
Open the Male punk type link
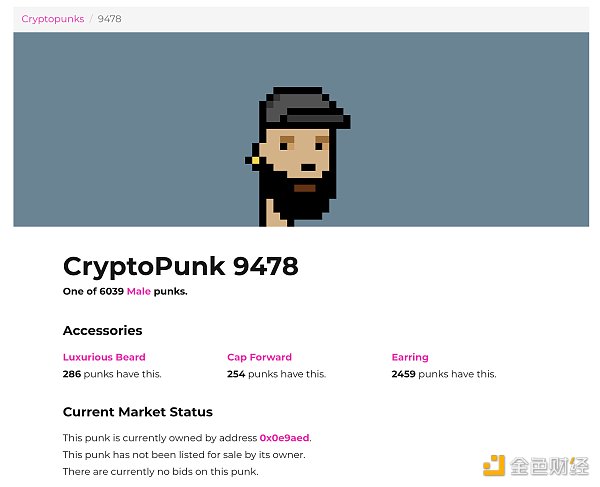(x=138, y=292)
